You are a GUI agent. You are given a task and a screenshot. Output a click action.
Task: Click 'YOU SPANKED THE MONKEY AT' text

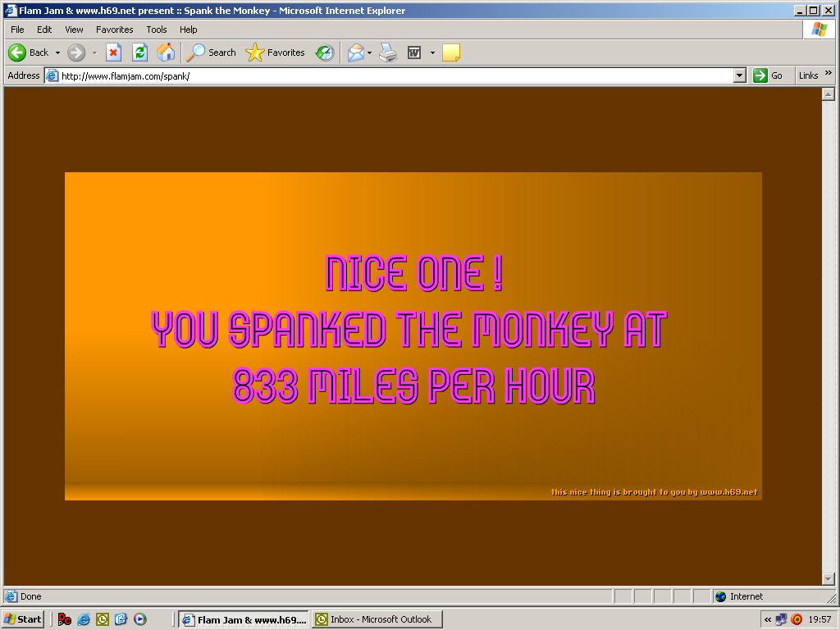409,329
